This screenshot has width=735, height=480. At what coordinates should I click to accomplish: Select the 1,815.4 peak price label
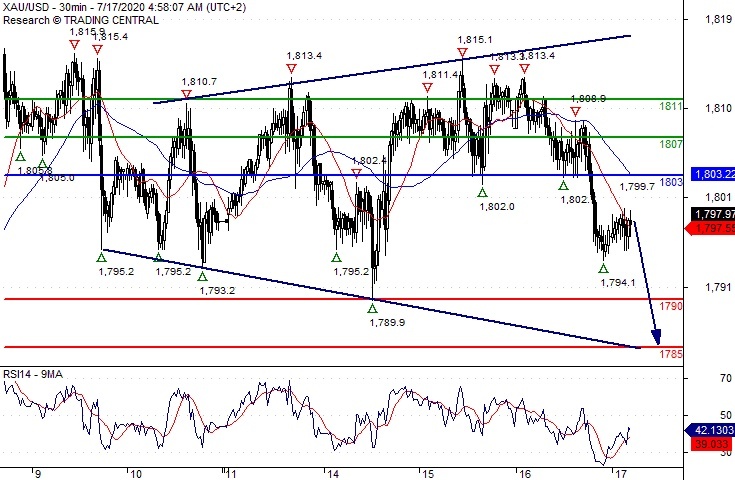point(112,37)
